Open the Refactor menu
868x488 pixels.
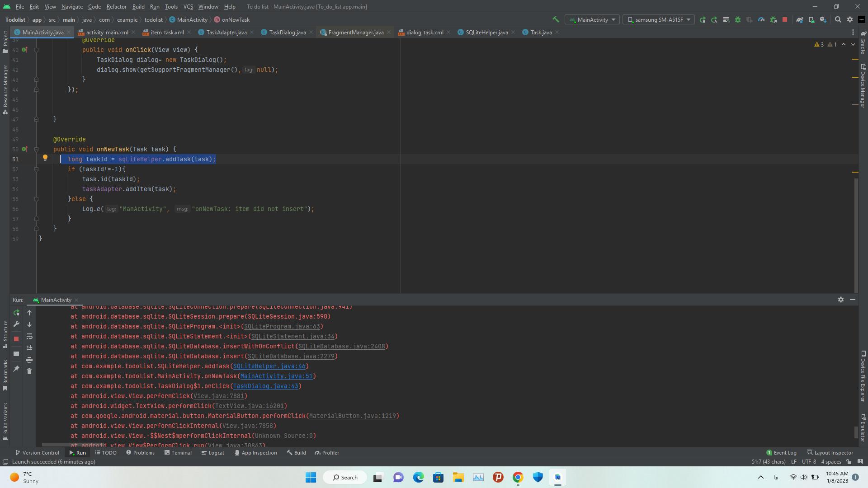tap(116, 6)
